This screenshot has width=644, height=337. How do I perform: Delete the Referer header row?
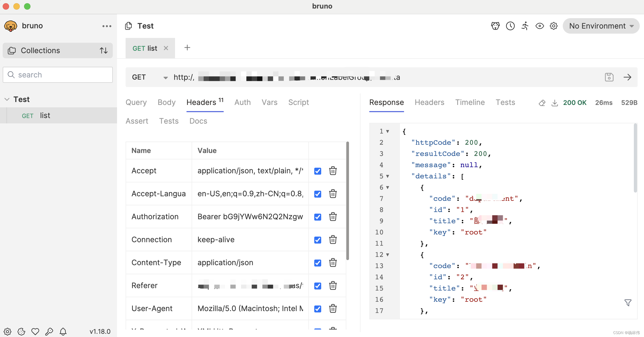pos(333,286)
